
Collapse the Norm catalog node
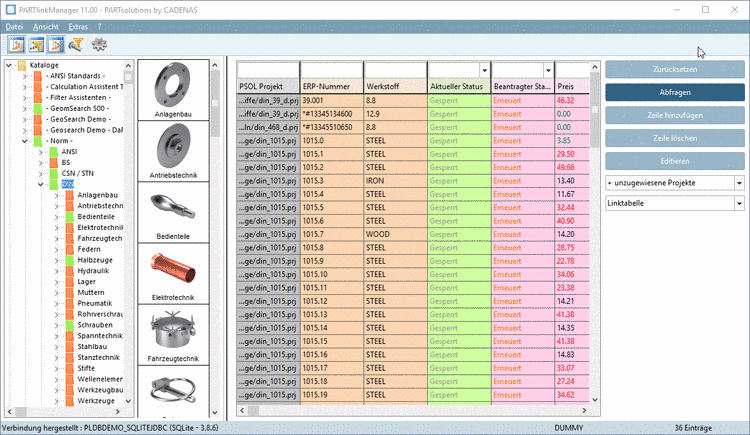(25, 141)
